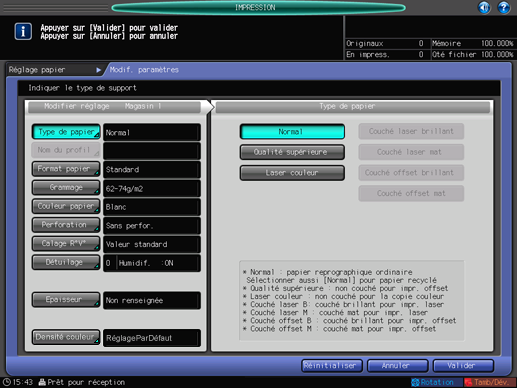Select Qualité supérieure paper type
This screenshot has width=517, height=388.
(292, 152)
